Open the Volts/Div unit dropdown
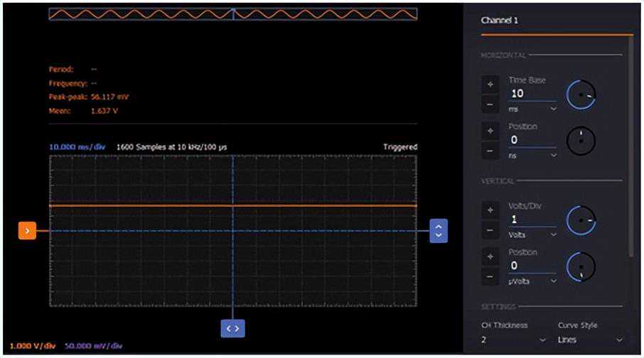Screen dimensions: 644x358 pyautogui.click(x=532, y=235)
